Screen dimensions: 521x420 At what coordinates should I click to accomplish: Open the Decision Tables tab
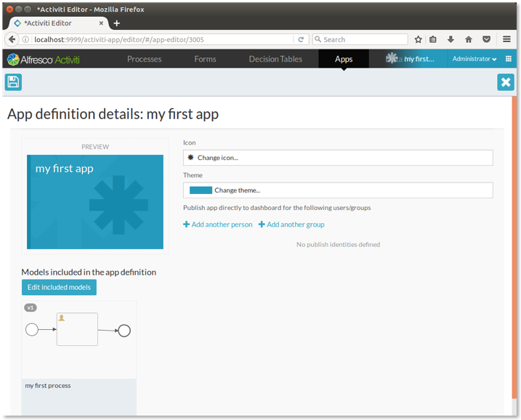tap(275, 59)
